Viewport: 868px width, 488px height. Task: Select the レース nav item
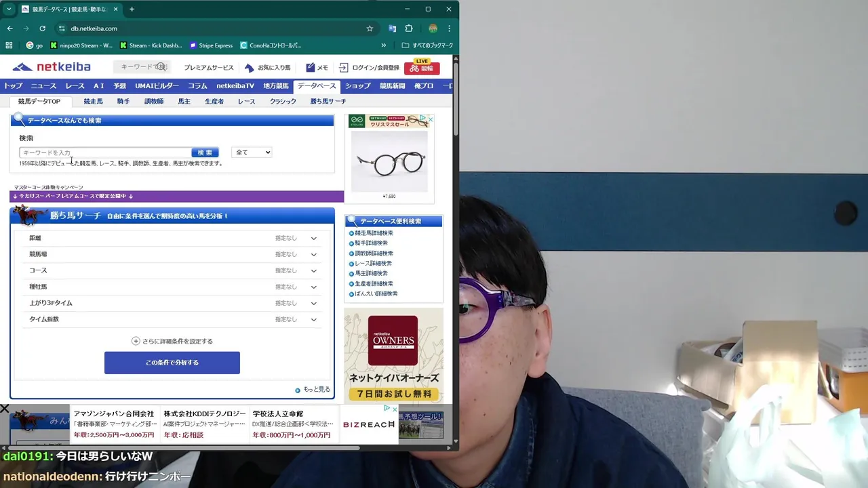tap(75, 86)
